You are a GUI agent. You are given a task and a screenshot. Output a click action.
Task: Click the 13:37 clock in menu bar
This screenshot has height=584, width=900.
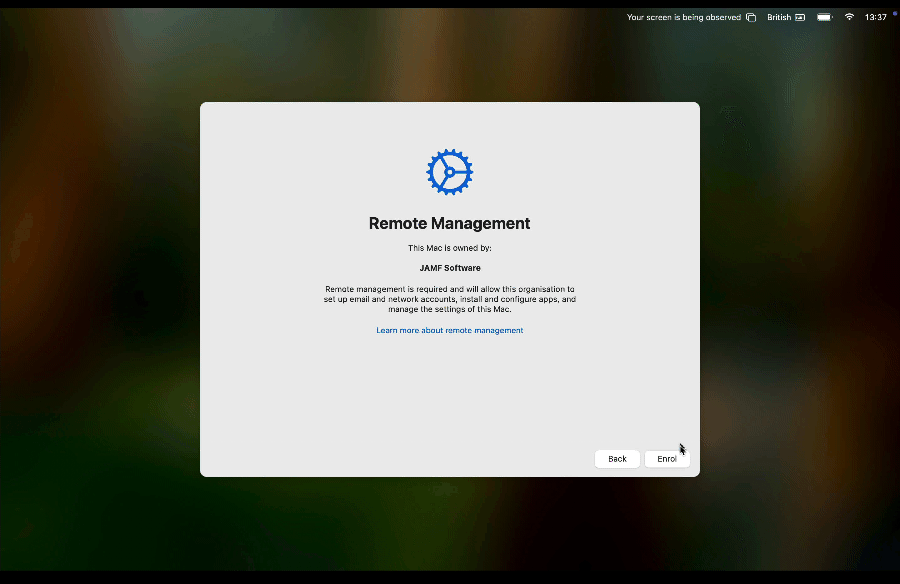(x=875, y=17)
